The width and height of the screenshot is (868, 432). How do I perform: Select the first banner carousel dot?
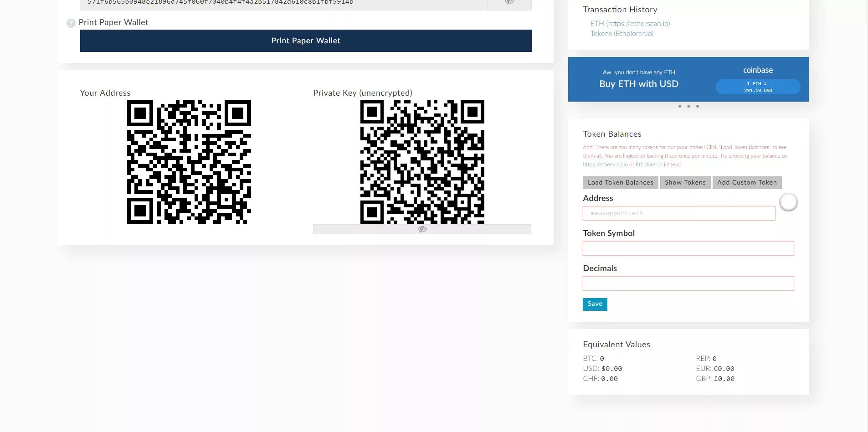pyautogui.click(x=680, y=106)
